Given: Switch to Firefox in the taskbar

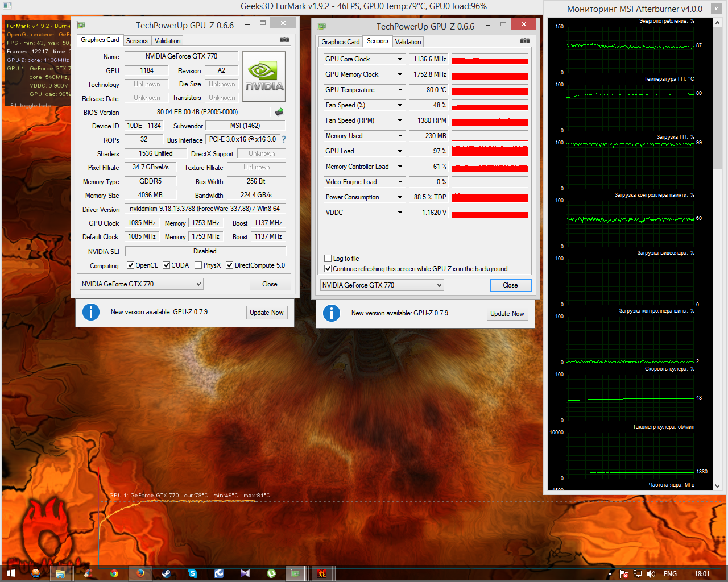Looking at the screenshot, I should pyautogui.click(x=140, y=573).
